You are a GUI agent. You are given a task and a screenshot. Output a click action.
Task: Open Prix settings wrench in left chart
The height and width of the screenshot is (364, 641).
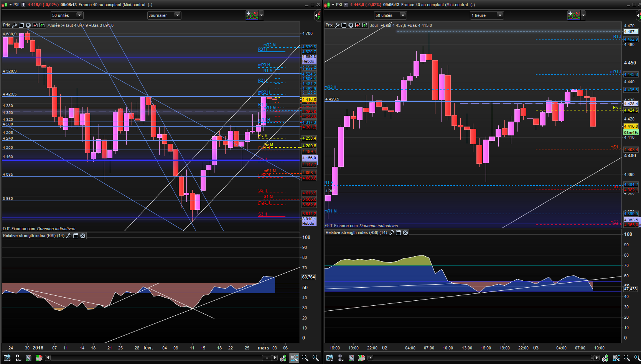[x=15, y=25]
